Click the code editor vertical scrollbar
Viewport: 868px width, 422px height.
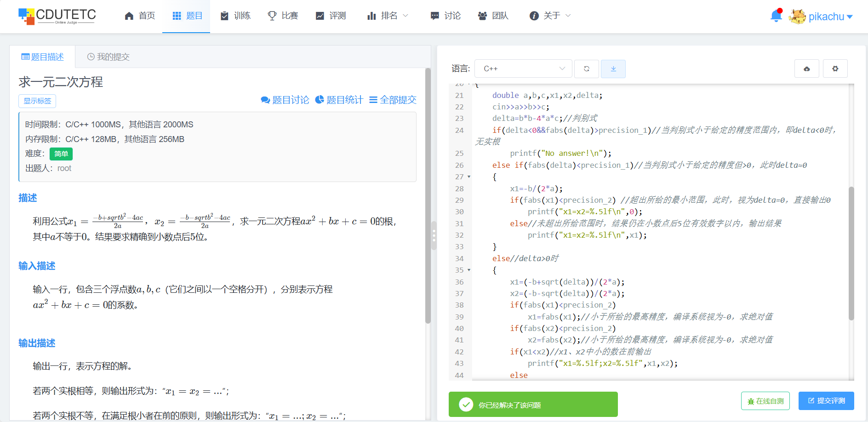tap(851, 253)
